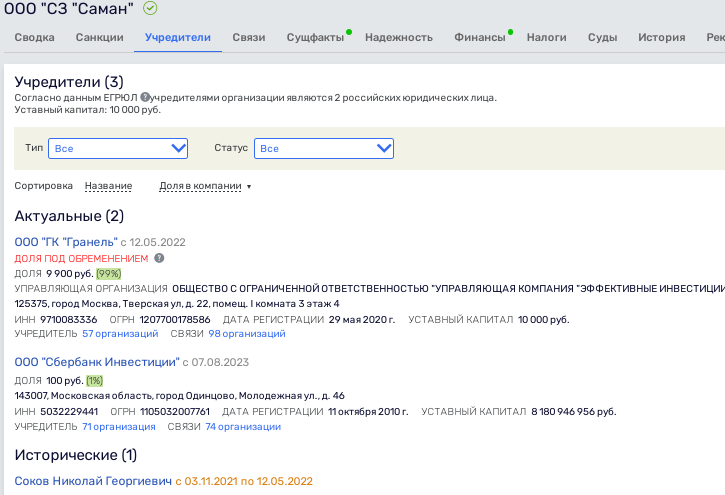Click the Управляющая компания organization name
The image size is (725, 495).
pyautogui.click(x=449, y=289)
